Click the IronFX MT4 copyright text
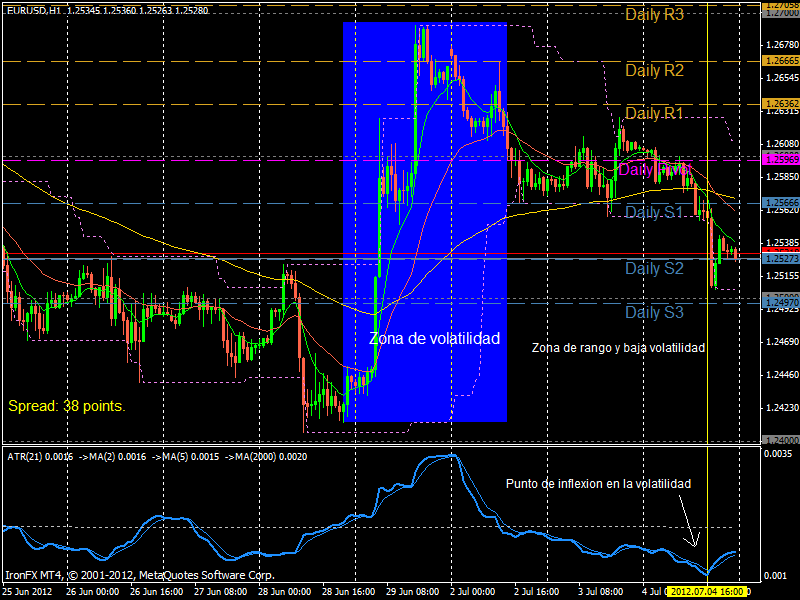Screen dimensions: 800x600 pos(140,575)
